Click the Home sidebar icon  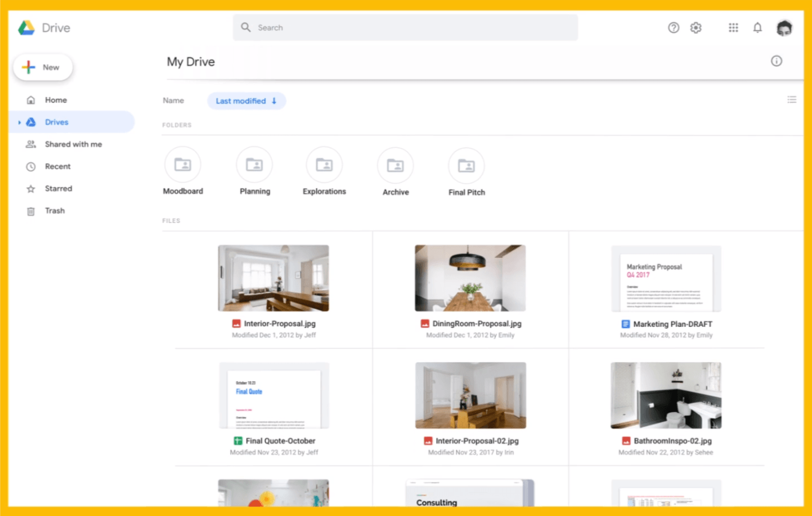31,100
